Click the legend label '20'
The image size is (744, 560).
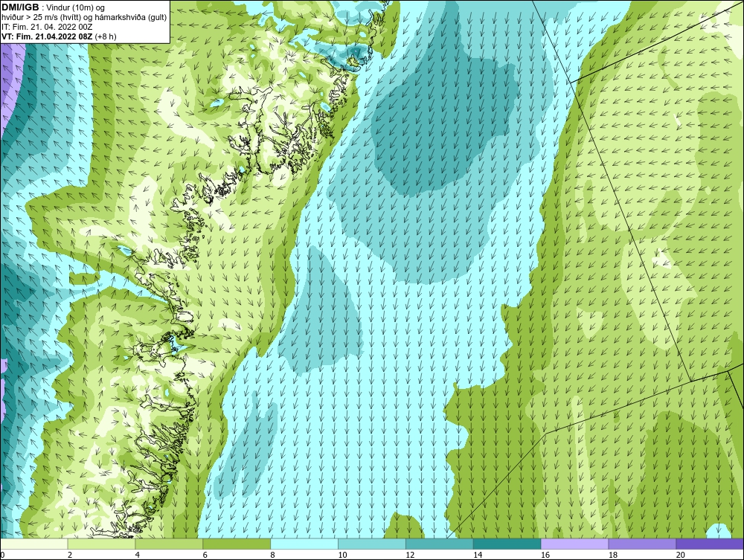click(681, 555)
